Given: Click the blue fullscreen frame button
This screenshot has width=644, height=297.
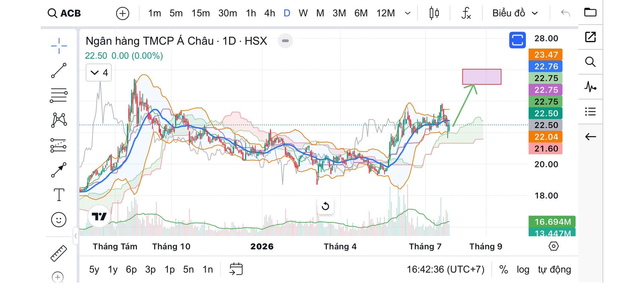Looking at the screenshot, I should tap(517, 40).
